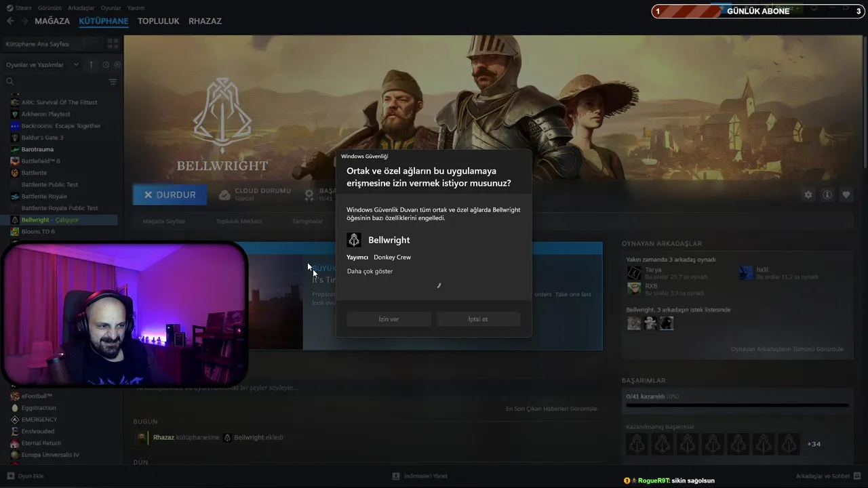Viewport: 868px width, 488px height.
Task: Expand the Oyunlar ve Yazılımlar dropdown
Action: pyautogui.click(x=44, y=64)
